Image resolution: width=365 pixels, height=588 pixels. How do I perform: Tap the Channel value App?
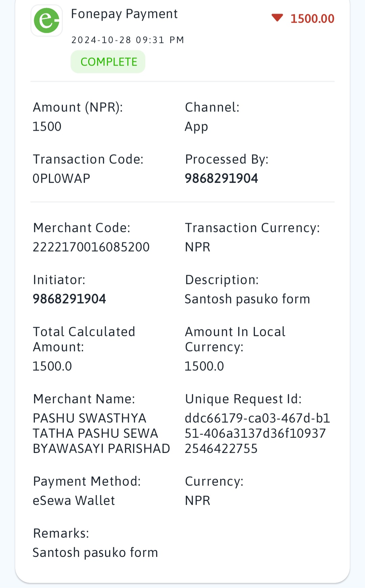pos(196,127)
